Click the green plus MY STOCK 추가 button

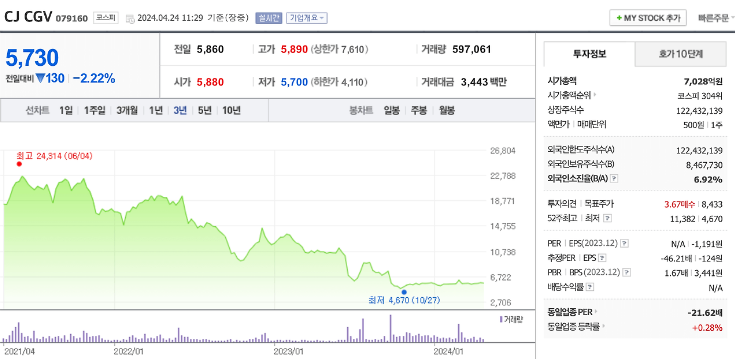(x=648, y=18)
